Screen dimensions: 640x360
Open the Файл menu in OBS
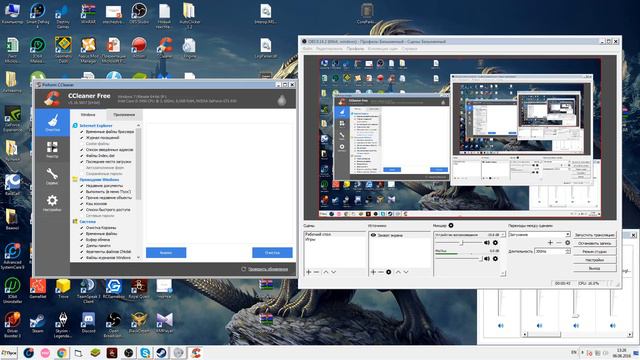click(x=307, y=49)
